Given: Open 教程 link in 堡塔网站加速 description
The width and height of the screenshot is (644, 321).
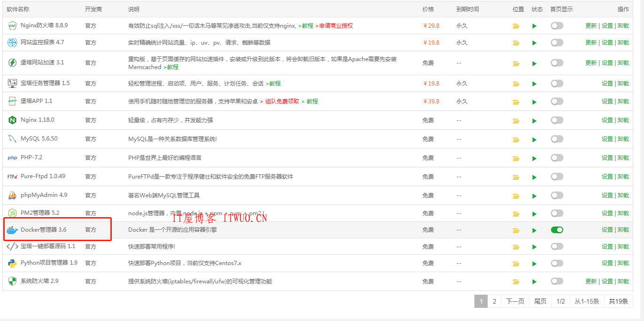Looking at the screenshot, I should (x=172, y=67).
